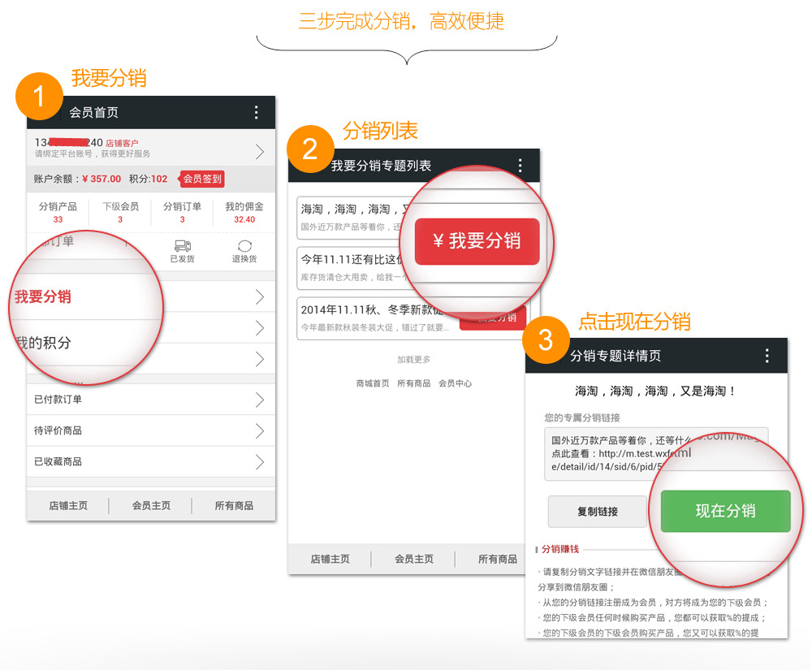Open the chevron on the 已收藏商品 row
The height and width of the screenshot is (670, 812).
(260, 461)
